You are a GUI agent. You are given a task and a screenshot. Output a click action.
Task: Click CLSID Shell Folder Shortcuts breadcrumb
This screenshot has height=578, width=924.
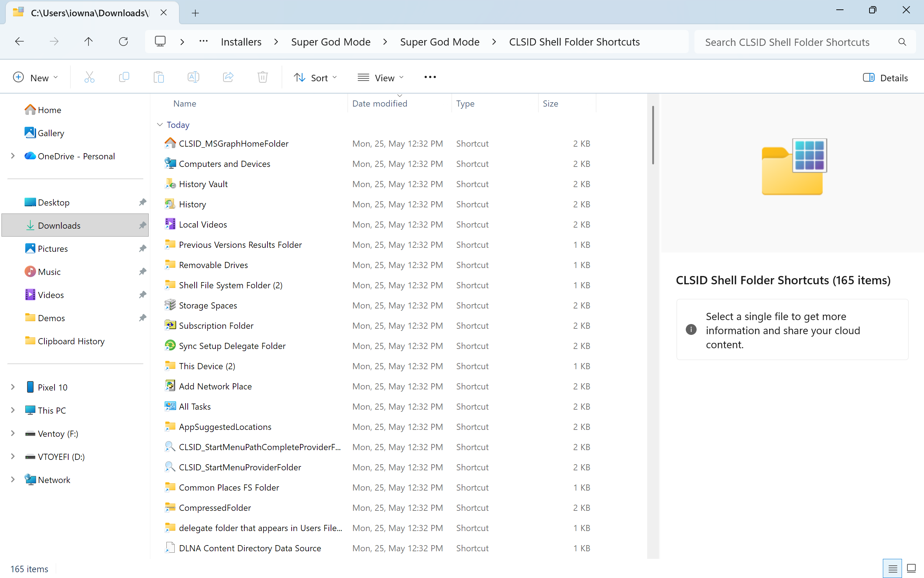pos(574,42)
